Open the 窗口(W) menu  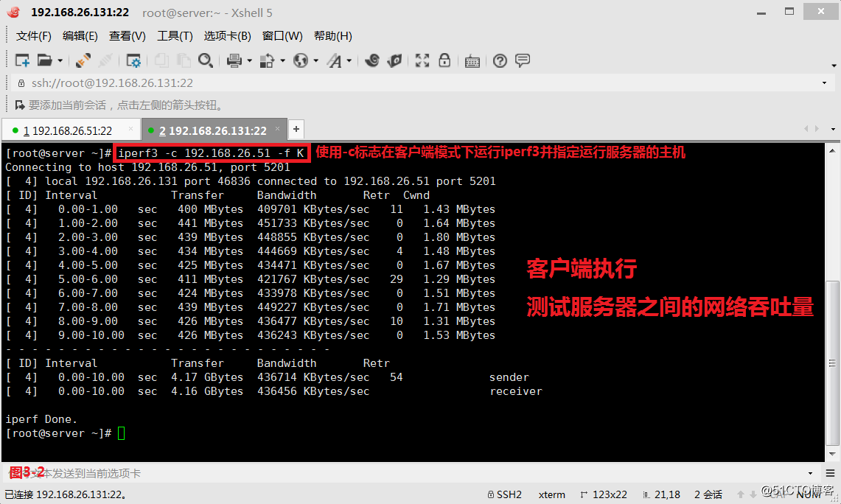[282, 36]
